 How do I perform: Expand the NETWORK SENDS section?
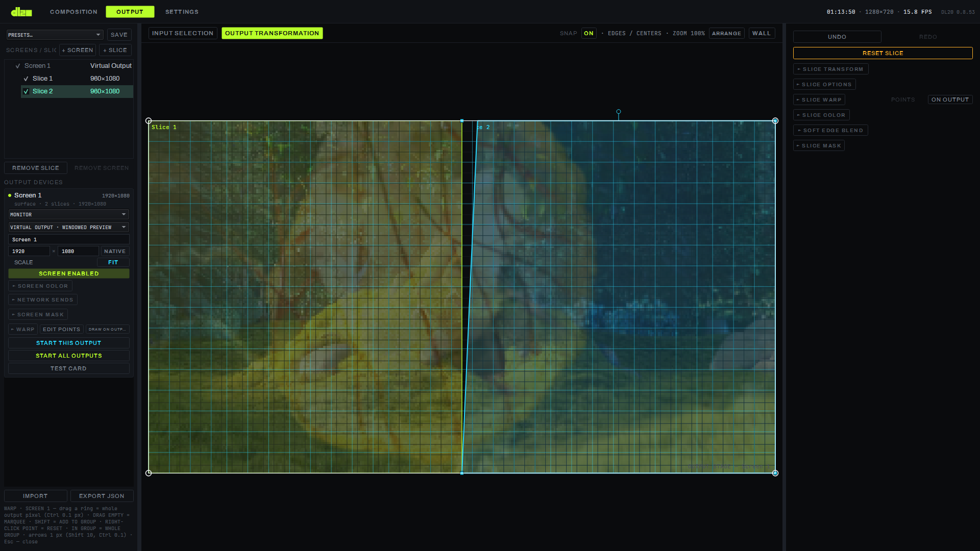[43, 299]
